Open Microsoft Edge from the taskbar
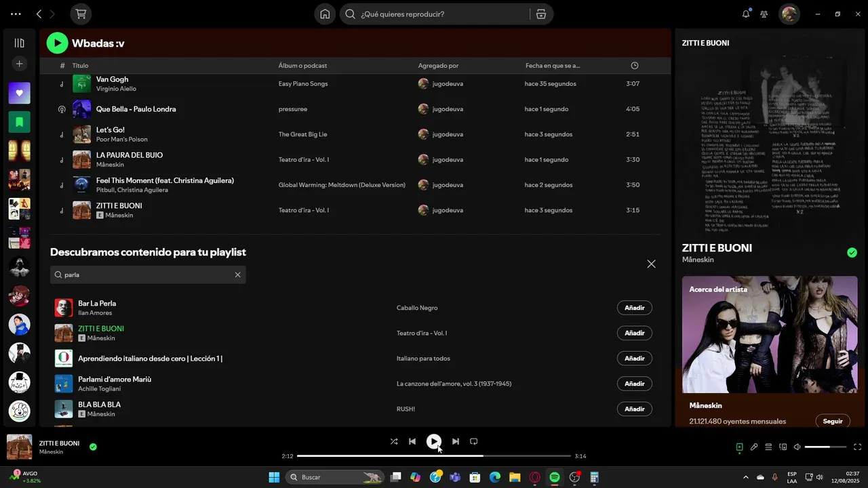The image size is (868, 488). (495, 477)
